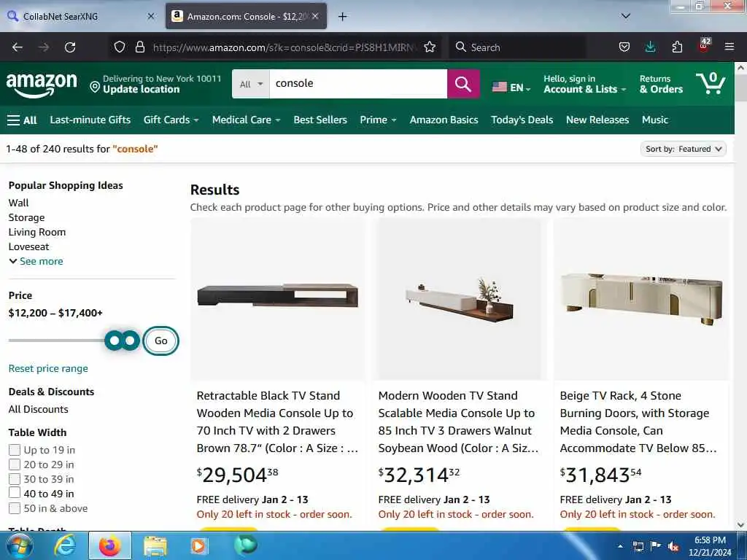Open the EN language flag dropdown
747x560 pixels.
(511, 87)
